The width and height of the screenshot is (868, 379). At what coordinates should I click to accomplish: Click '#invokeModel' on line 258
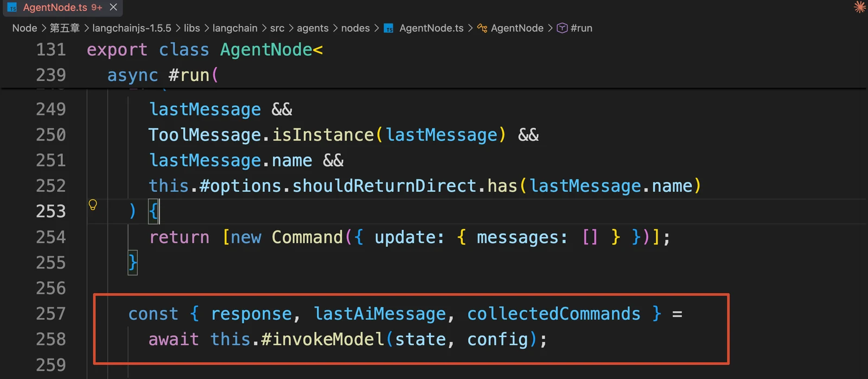pyautogui.click(x=323, y=339)
